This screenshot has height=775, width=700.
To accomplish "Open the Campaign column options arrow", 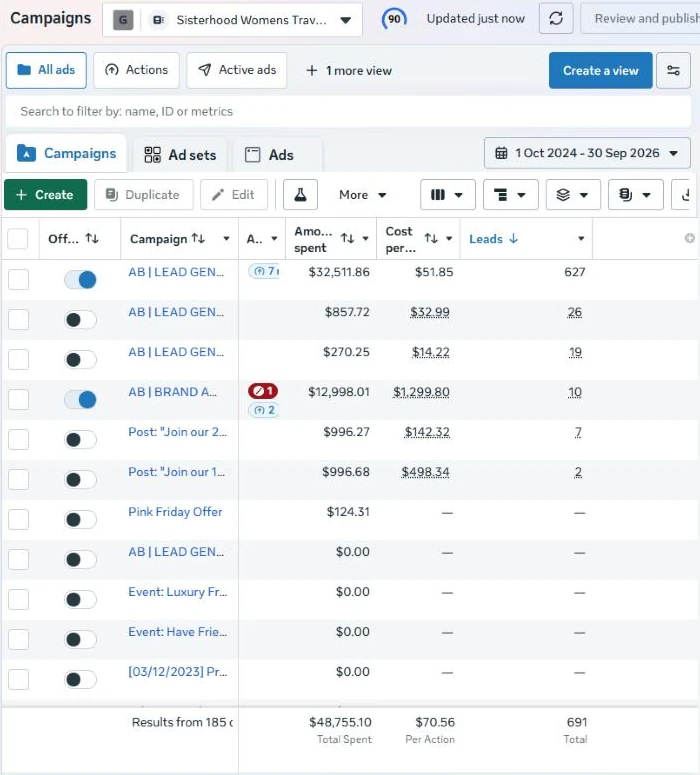I will [x=226, y=239].
